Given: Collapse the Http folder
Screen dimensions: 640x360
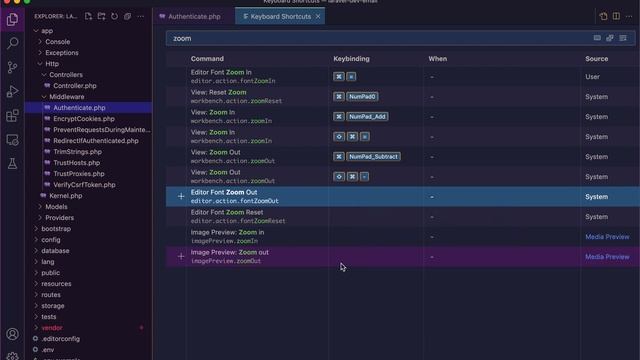Looking at the screenshot, I should click(52, 64).
